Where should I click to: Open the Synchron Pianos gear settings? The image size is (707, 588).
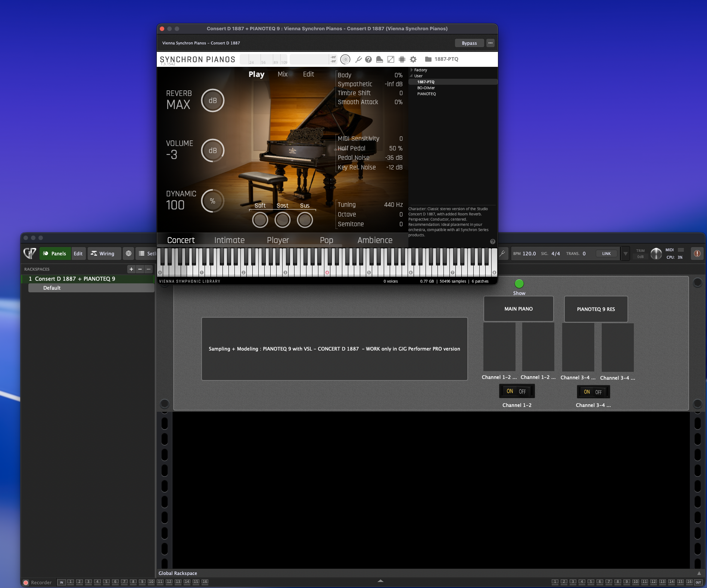(x=413, y=59)
